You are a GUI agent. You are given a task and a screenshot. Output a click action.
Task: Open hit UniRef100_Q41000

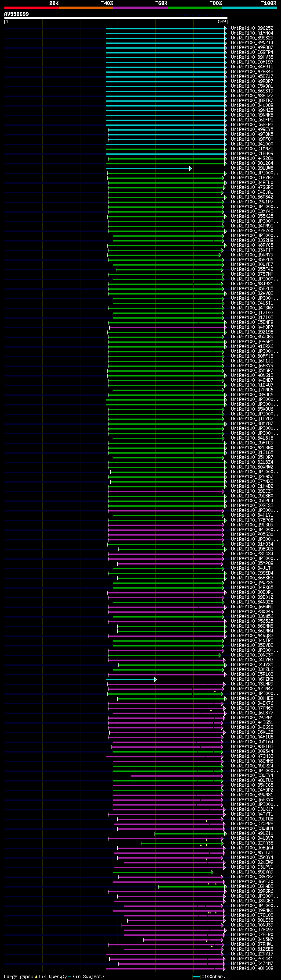click(252, 144)
